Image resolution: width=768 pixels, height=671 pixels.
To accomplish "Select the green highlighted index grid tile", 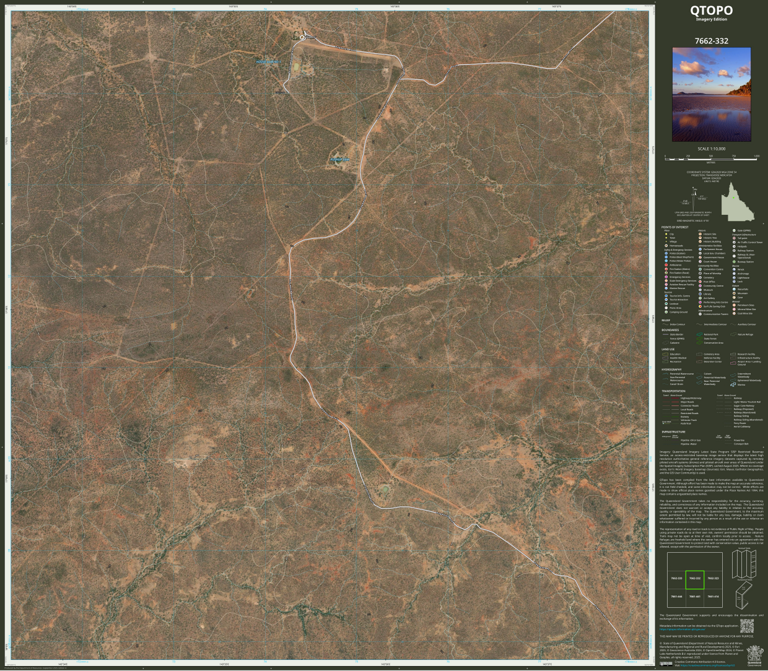I will click(x=695, y=580).
